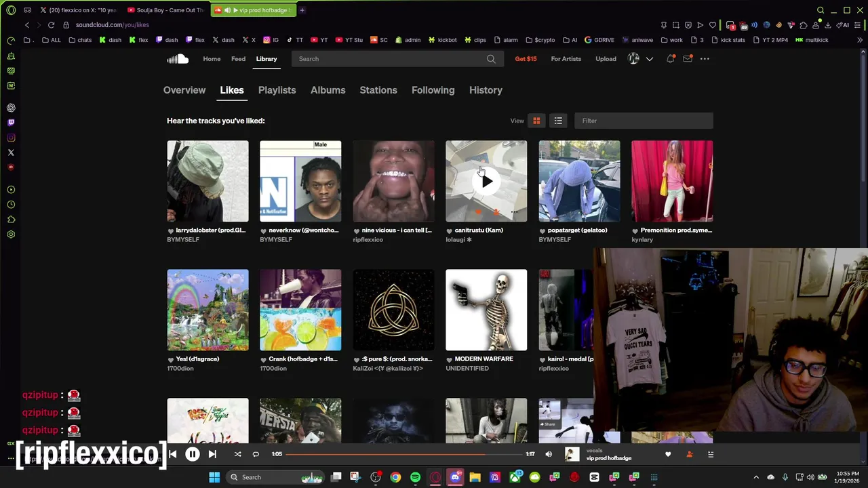Viewport: 868px width, 488px height.
Task: Open the extensions cube in Opera sidebar
Action: click(11, 220)
